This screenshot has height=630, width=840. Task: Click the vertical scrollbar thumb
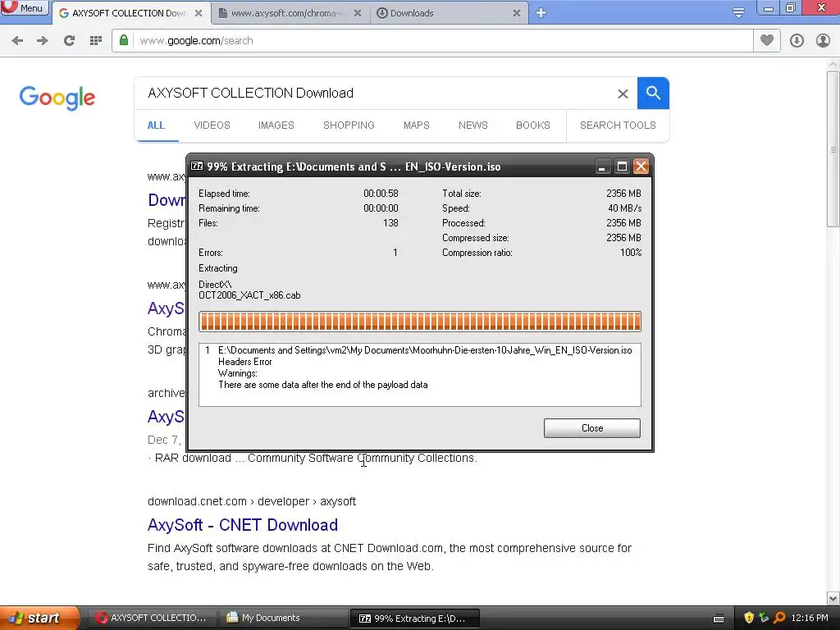[833, 149]
